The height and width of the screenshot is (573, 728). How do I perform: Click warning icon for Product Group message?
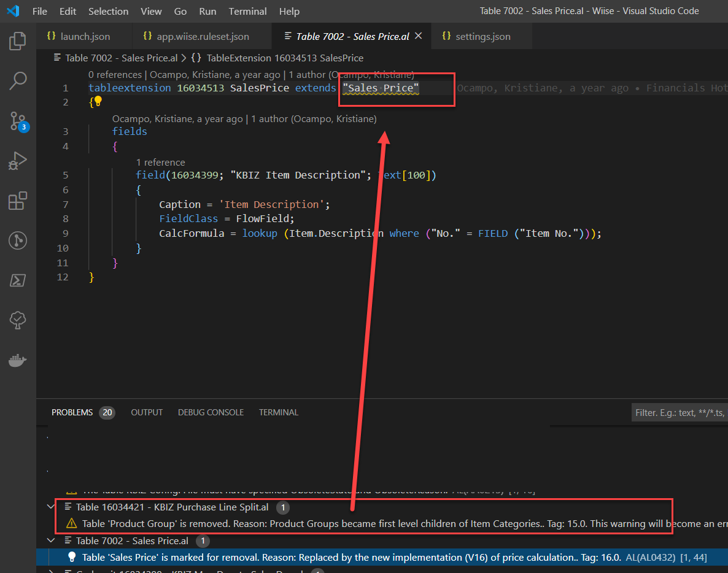[x=71, y=523]
